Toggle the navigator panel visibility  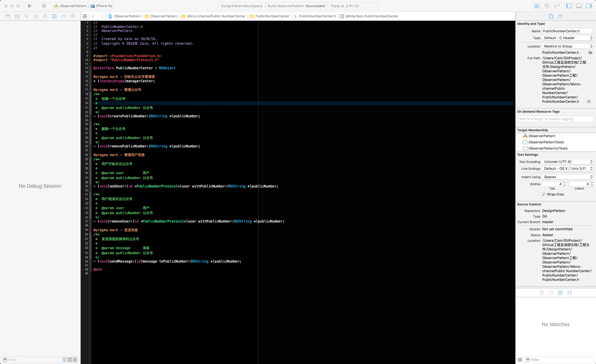[x=569, y=6]
